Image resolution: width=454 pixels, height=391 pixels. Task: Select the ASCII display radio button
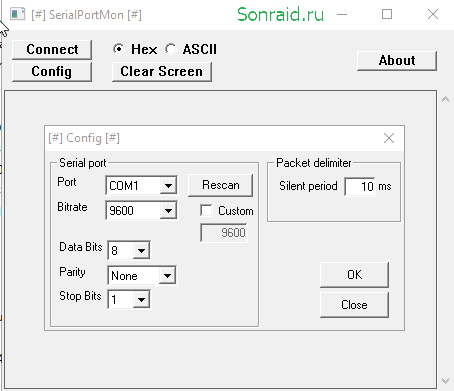pyautogui.click(x=171, y=49)
